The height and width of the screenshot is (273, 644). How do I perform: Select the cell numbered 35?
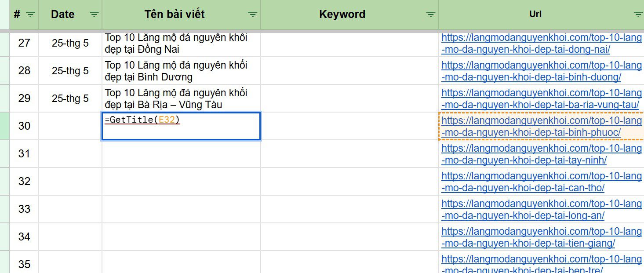(24, 262)
